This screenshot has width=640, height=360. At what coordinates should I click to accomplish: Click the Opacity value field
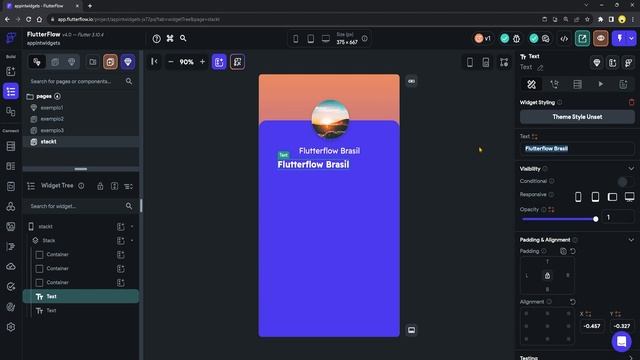(x=618, y=217)
